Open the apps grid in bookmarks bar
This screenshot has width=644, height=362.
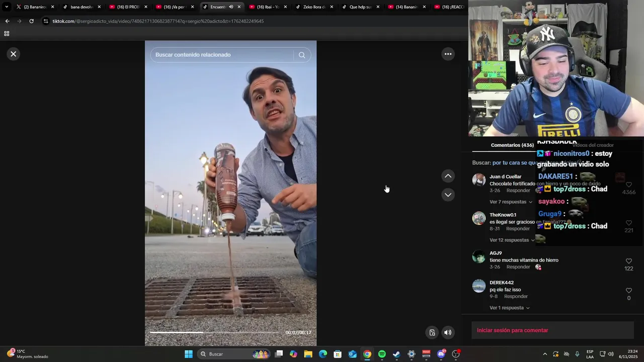point(7,34)
